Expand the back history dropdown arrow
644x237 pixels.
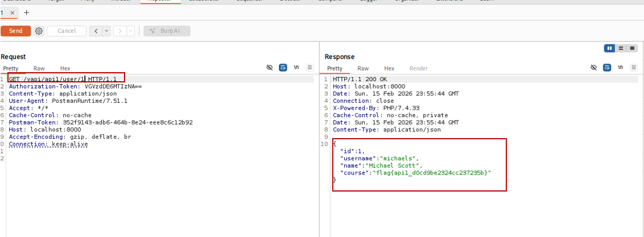coord(106,31)
